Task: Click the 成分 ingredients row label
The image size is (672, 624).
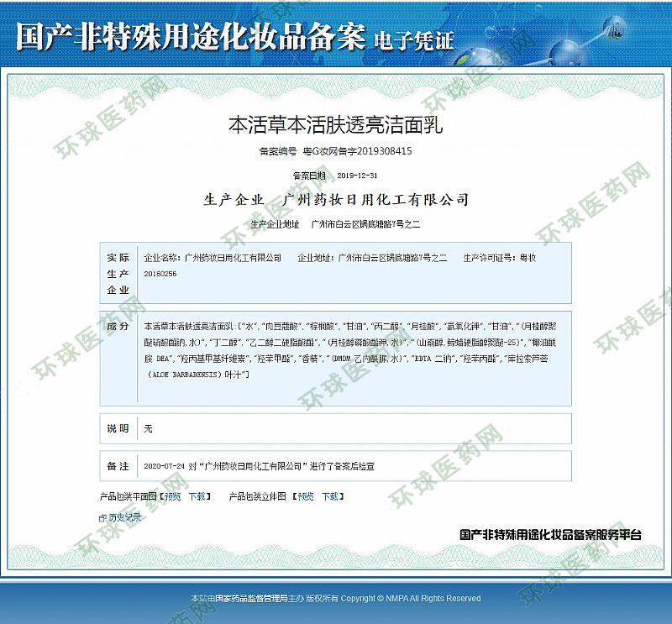Action: click(x=118, y=326)
